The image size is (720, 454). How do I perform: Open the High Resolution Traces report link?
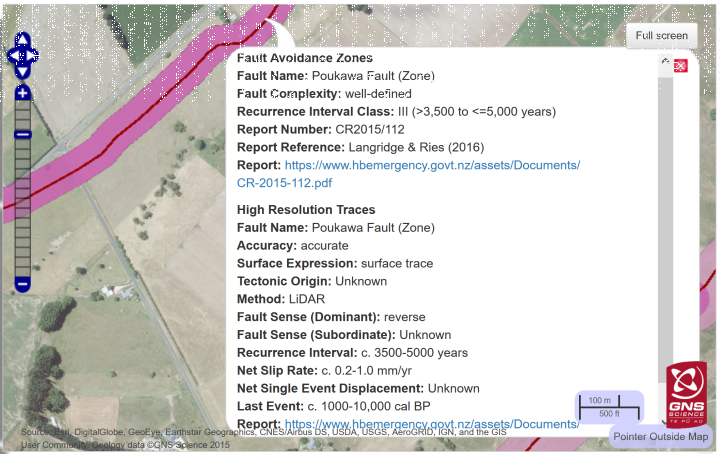(432, 424)
